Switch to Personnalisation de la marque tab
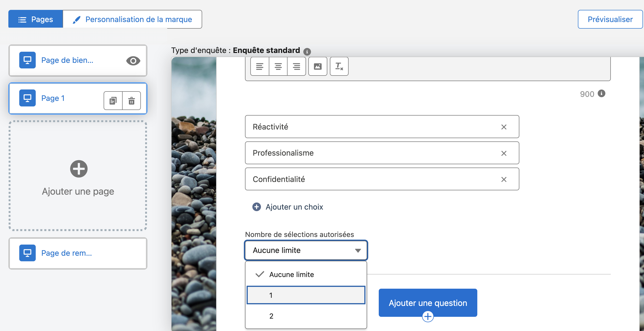Image resolution: width=644 pixels, height=331 pixels. pyautogui.click(x=132, y=20)
